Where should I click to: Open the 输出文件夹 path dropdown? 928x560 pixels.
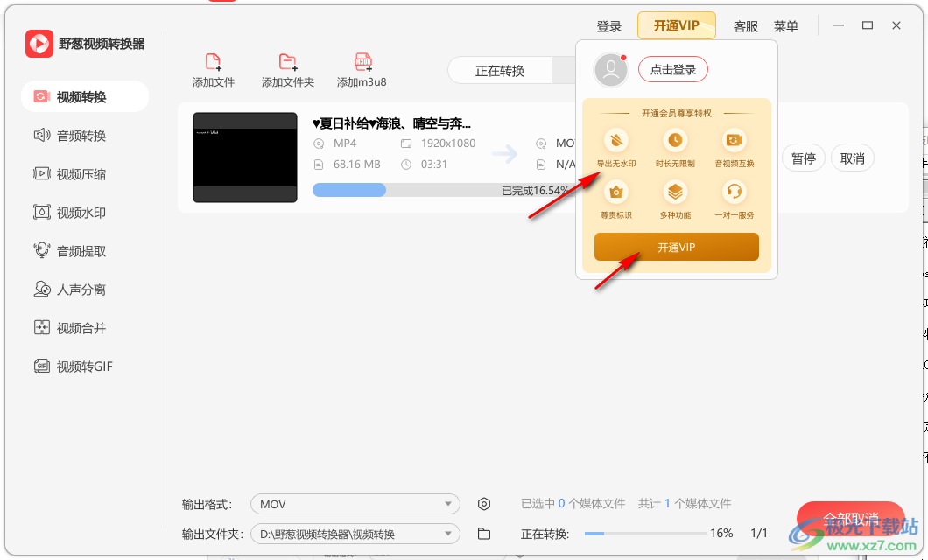[355, 534]
